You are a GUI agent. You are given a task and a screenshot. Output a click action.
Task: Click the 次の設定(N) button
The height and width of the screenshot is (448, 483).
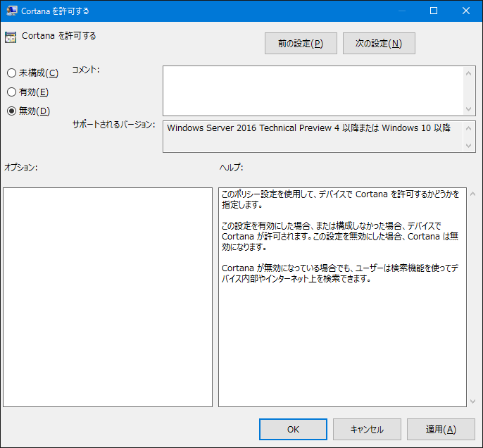click(x=379, y=44)
